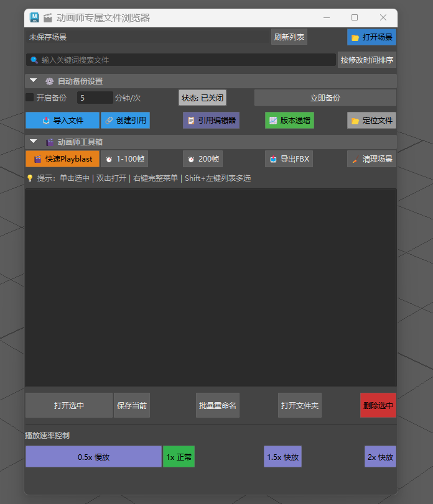The height and width of the screenshot is (504, 433).
Task: Click the 清理场景 button
Action: (371, 159)
